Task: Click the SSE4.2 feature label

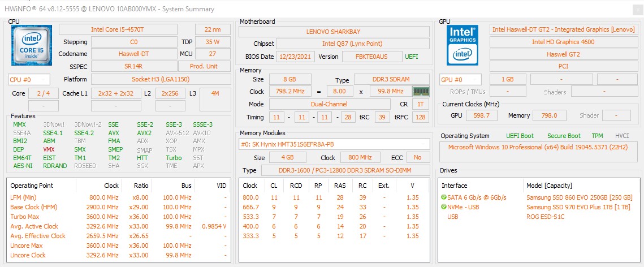Action: [84, 133]
